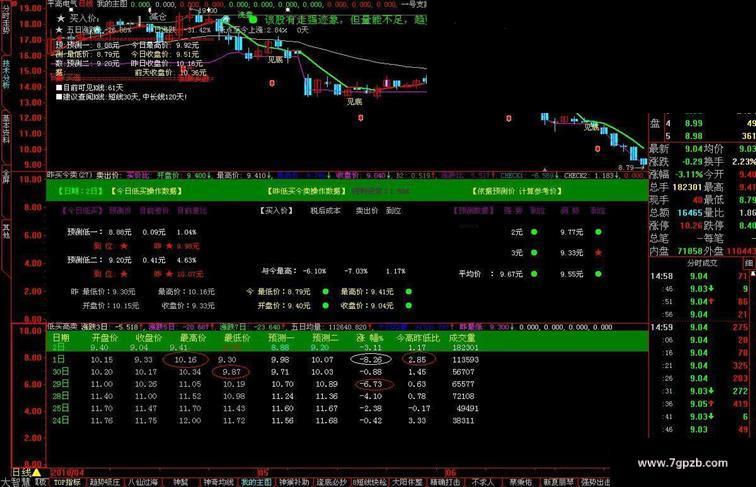Open the 精确打击 indicator tab
This screenshot has height=487, width=756.
445,482
